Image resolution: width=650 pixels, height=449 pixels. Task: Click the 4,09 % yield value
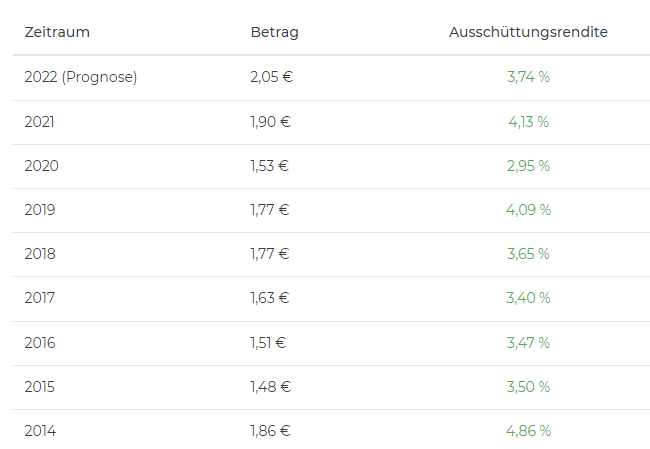point(528,210)
